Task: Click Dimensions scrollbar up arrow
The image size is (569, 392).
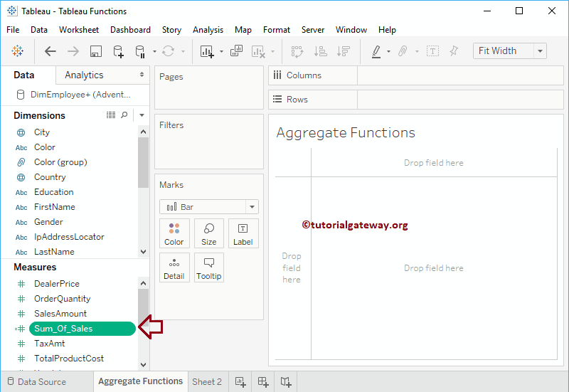Action: coord(144,132)
